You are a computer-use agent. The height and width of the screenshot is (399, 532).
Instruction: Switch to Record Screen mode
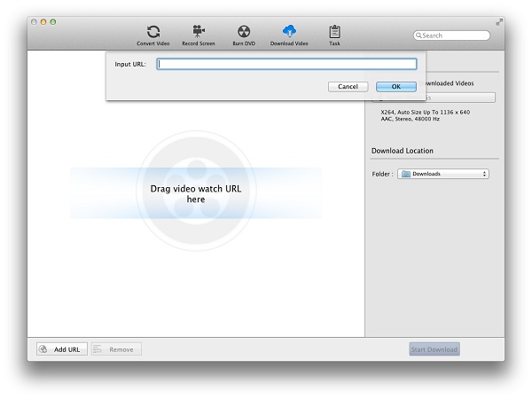point(199,35)
